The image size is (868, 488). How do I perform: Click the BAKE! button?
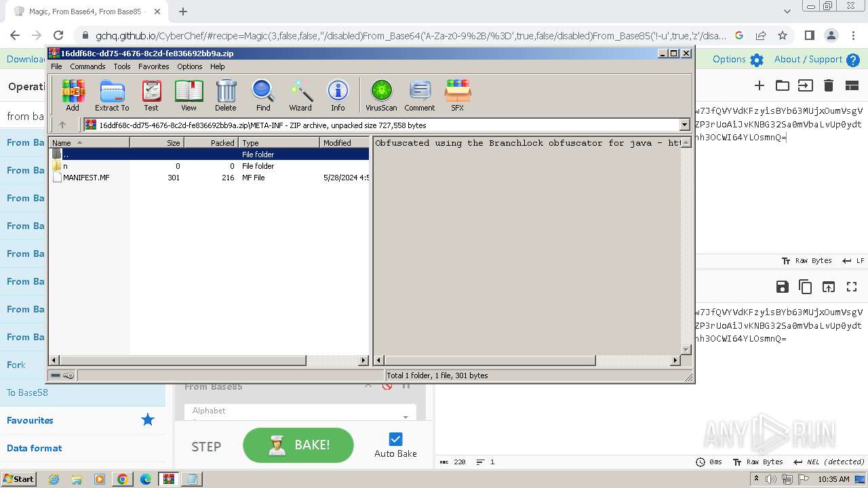coord(298,445)
